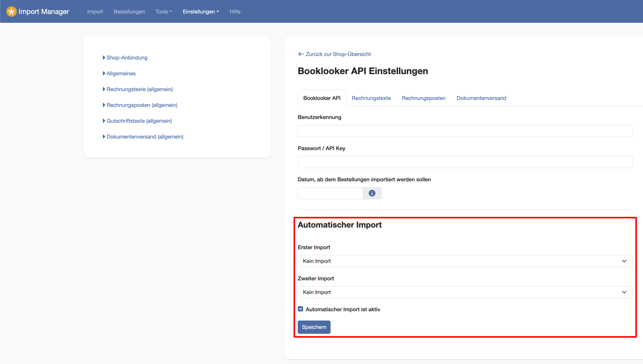Switch to the Rechnungstexte tab
Image resolution: width=643 pixels, height=364 pixels.
[371, 98]
